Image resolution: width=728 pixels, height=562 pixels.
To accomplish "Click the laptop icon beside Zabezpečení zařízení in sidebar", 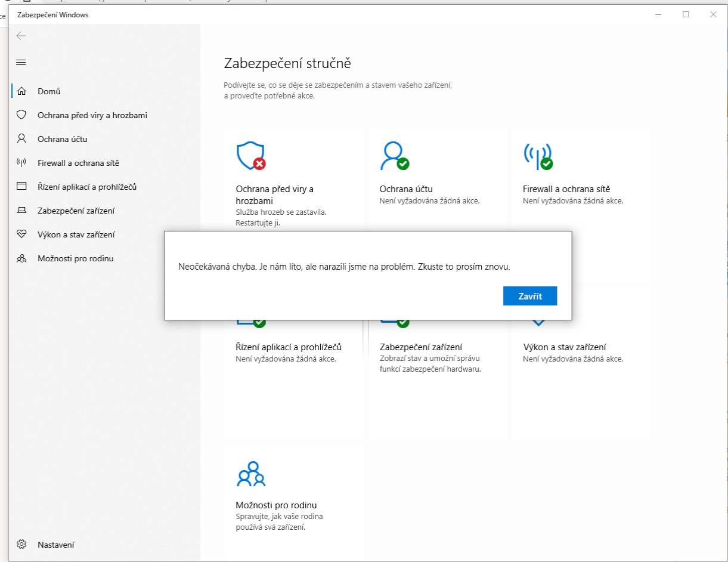I will point(22,210).
